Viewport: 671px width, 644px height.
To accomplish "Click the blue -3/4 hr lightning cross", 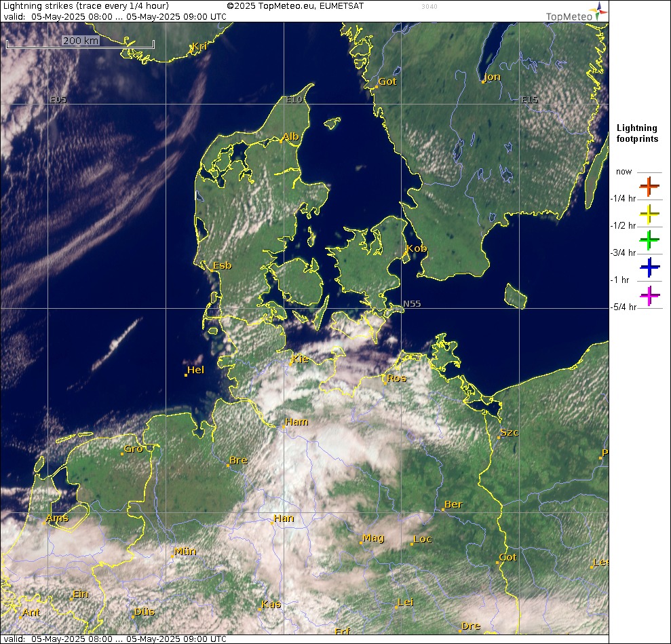I will (649, 267).
